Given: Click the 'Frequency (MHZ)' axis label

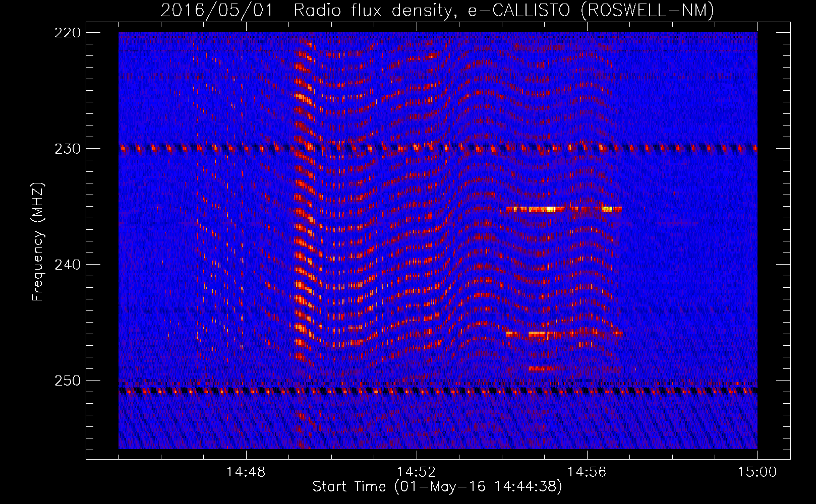Looking at the screenshot, I should coord(38,241).
